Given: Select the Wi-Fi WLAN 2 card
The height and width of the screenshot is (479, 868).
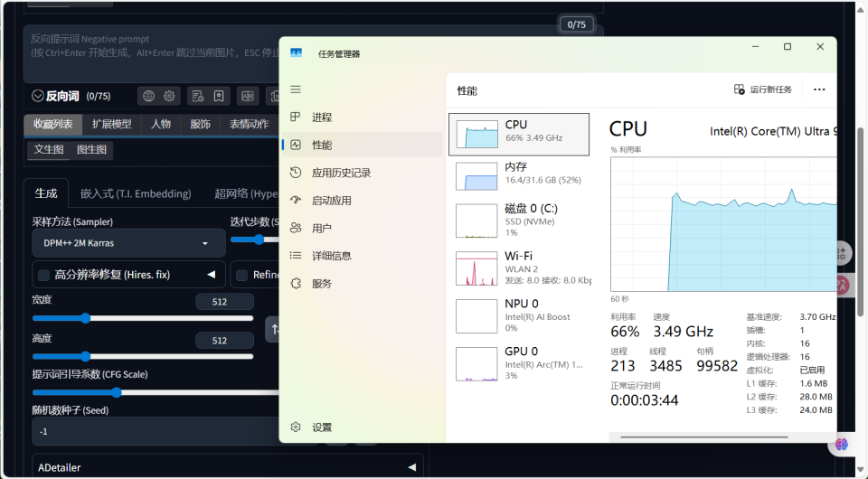Looking at the screenshot, I should coord(519,268).
